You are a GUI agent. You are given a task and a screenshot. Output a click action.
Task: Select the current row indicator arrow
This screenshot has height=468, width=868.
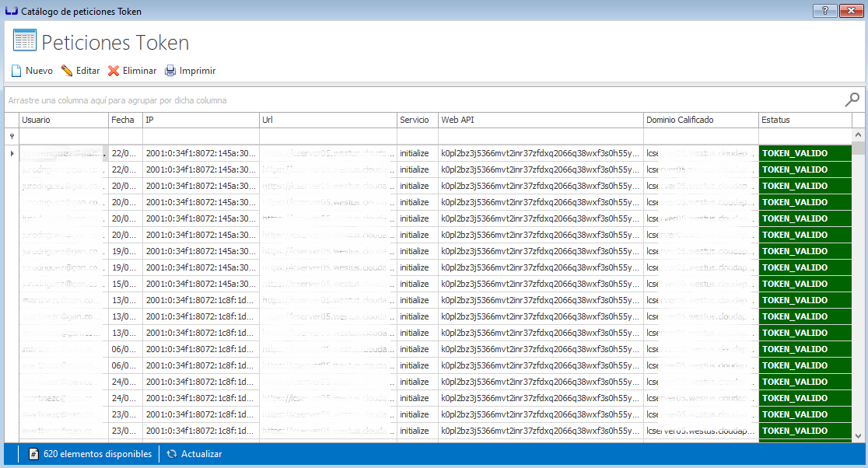12,153
